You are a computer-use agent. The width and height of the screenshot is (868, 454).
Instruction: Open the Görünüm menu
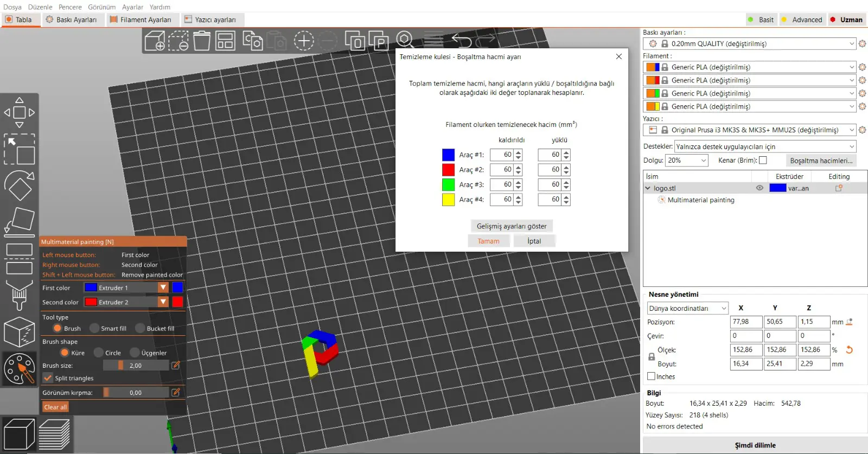(x=102, y=7)
